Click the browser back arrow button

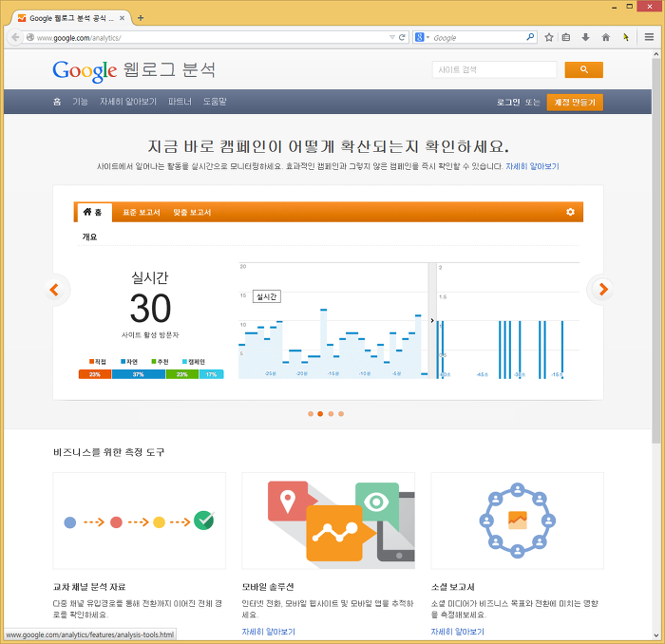tap(15, 37)
